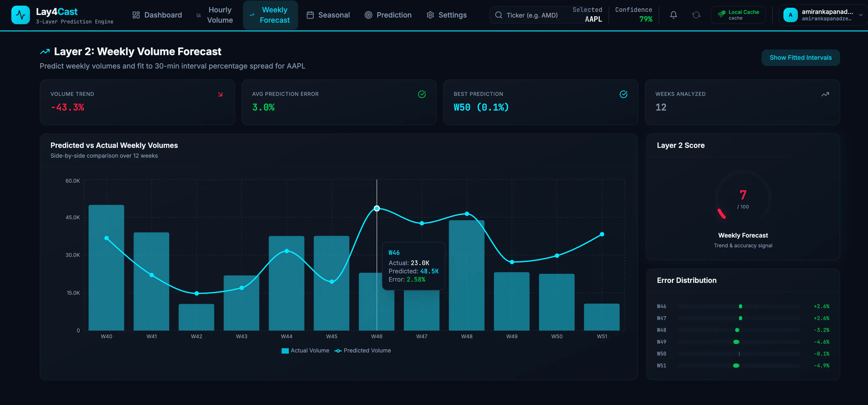Click the W44 actual volume bar

tap(286, 283)
